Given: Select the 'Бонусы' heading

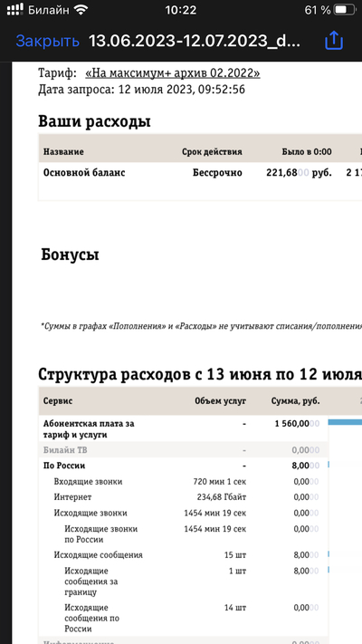Looking at the screenshot, I should (x=71, y=255).
